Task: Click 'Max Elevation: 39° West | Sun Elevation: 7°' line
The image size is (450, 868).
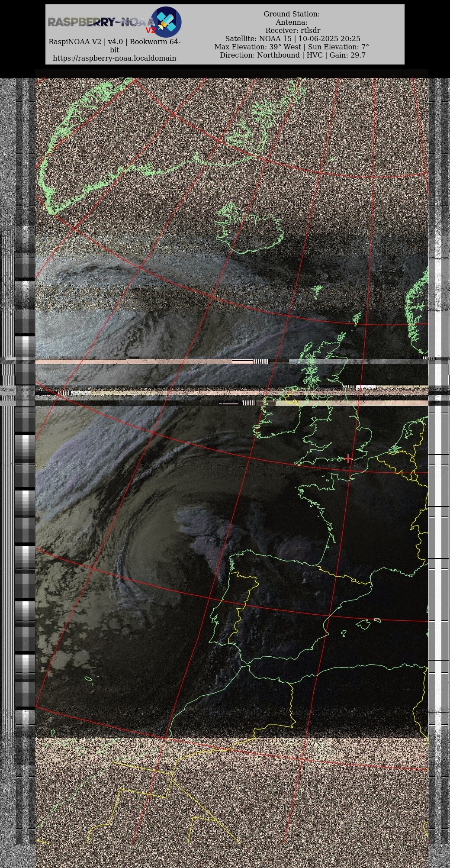Action: pyautogui.click(x=292, y=47)
